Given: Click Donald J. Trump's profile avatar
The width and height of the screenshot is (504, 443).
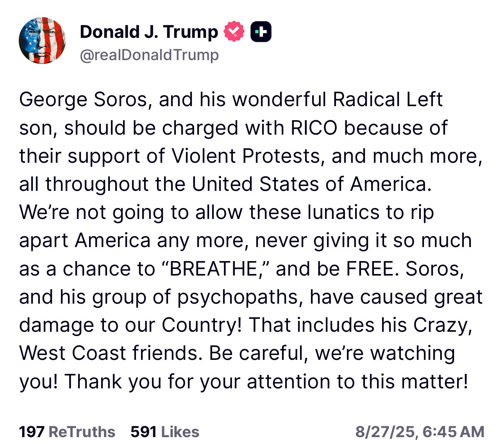Looking at the screenshot, I should pyautogui.click(x=42, y=41).
